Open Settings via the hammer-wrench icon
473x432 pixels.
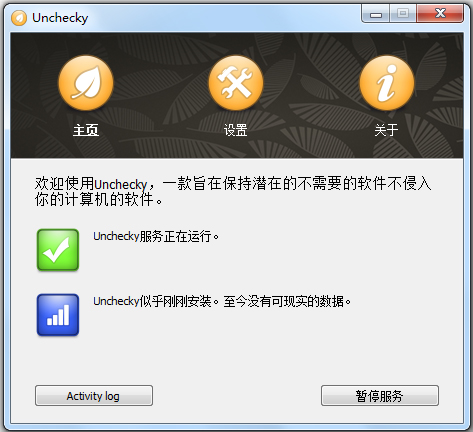(236, 83)
